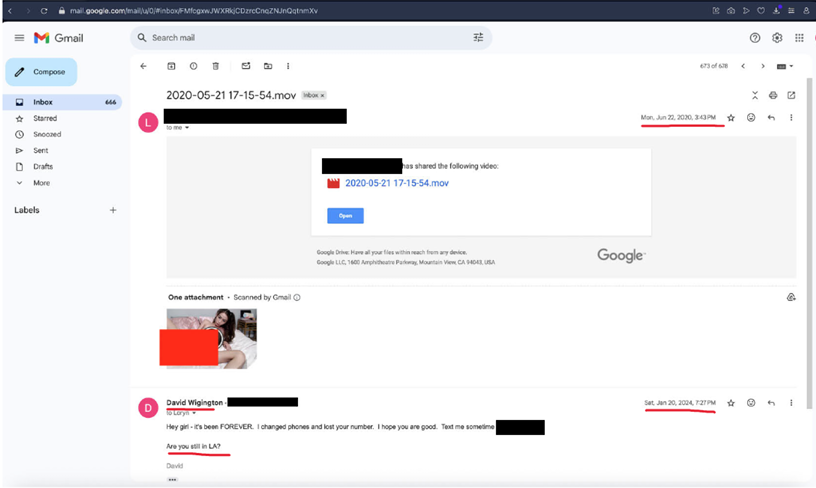Archive this conversation from the toolbar
The image size is (816, 488).
[x=171, y=66]
